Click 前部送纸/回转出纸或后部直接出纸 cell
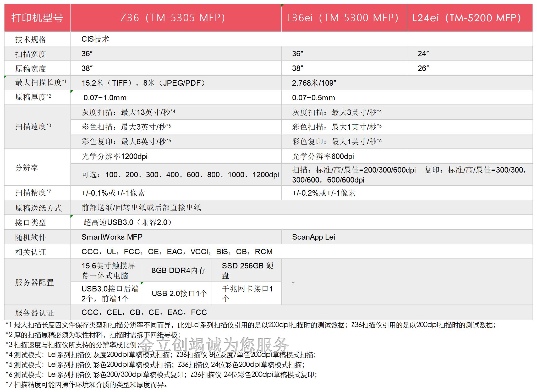 tap(302, 208)
